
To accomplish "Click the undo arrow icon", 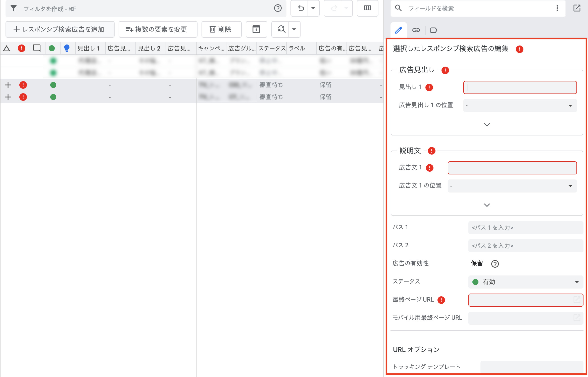I will tap(301, 8).
